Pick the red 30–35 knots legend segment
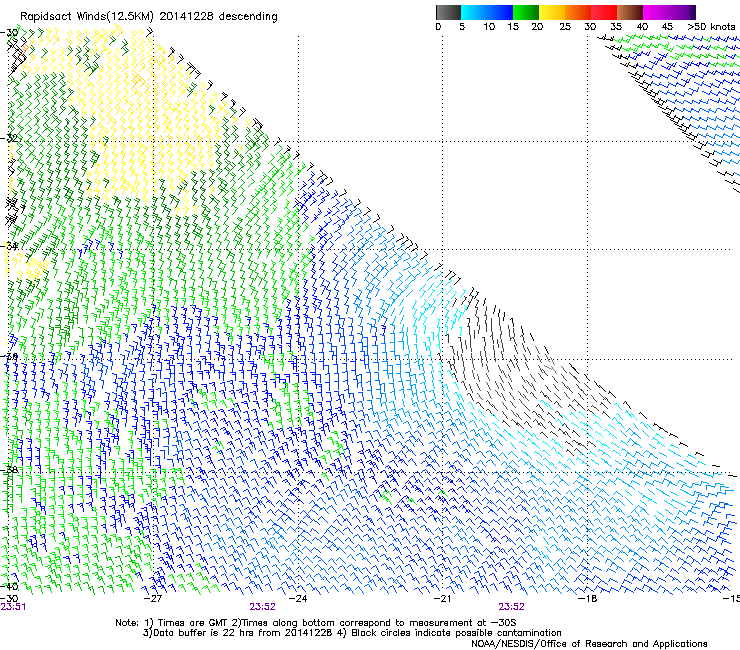Screen dimensions: 740x650 click(604, 12)
